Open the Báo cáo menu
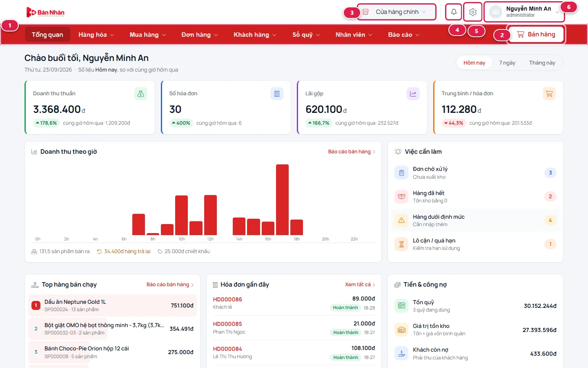 (404, 35)
